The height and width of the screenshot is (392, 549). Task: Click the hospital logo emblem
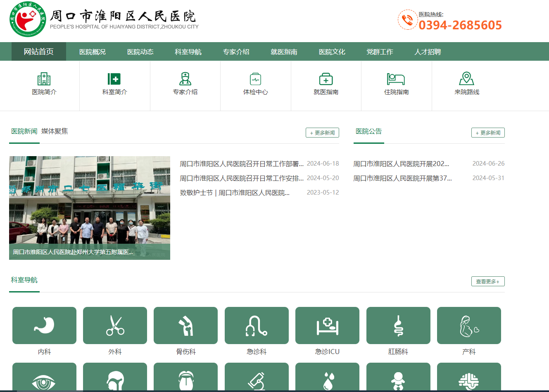[x=28, y=19]
